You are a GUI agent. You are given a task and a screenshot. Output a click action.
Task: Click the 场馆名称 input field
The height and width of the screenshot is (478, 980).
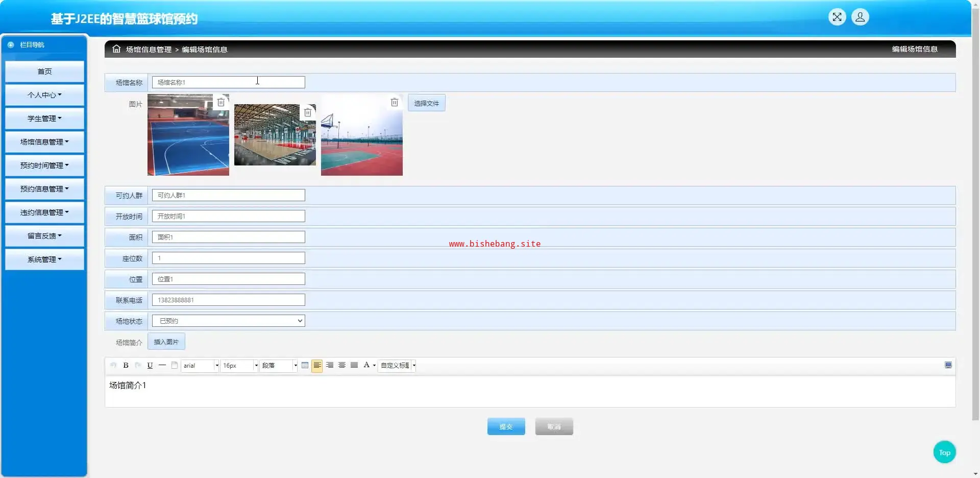pyautogui.click(x=229, y=82)
